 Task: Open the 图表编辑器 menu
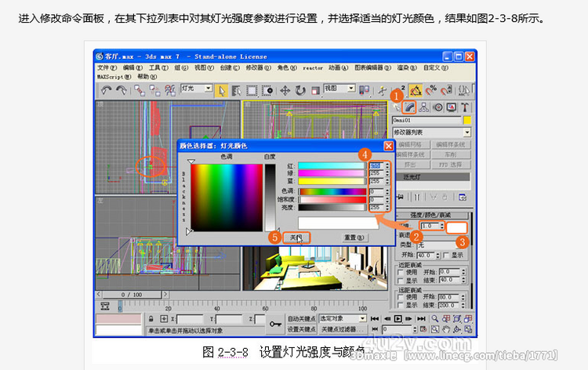click(x=372, y=68)
